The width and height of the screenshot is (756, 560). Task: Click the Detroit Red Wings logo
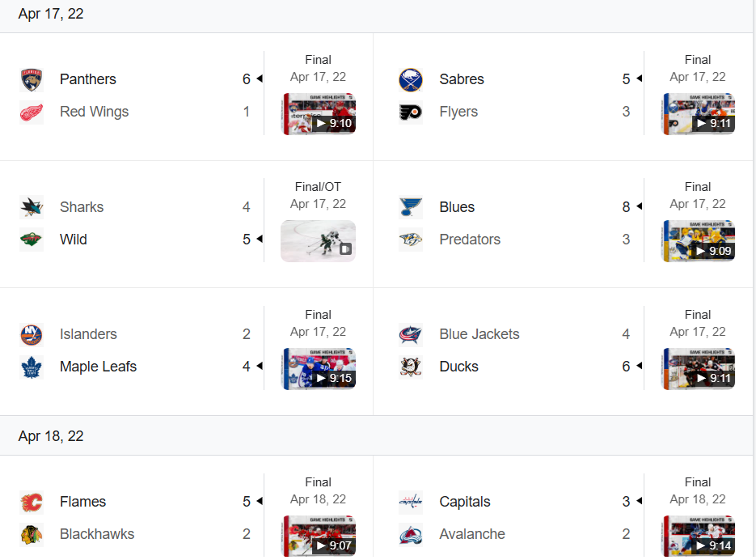coord(32,112)
